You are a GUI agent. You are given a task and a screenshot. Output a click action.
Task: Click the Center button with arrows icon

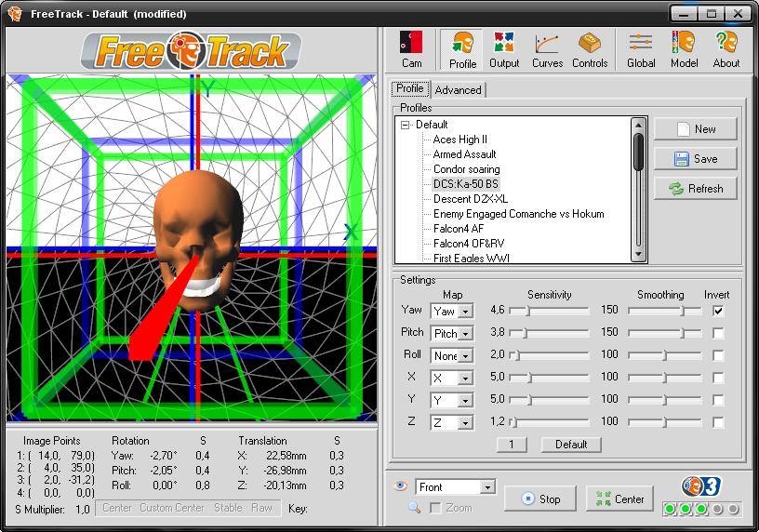pyautogui.click(x=619, y=499)
